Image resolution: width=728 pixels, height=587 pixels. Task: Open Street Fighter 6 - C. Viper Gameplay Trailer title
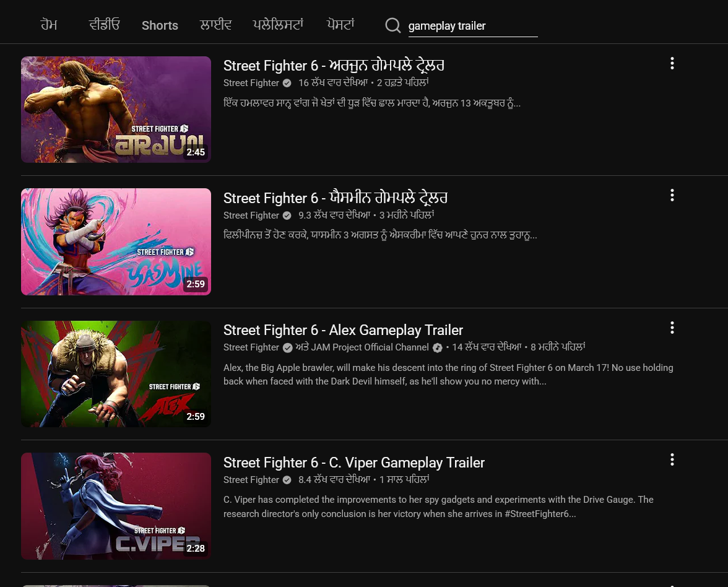[x=354, y=463]
